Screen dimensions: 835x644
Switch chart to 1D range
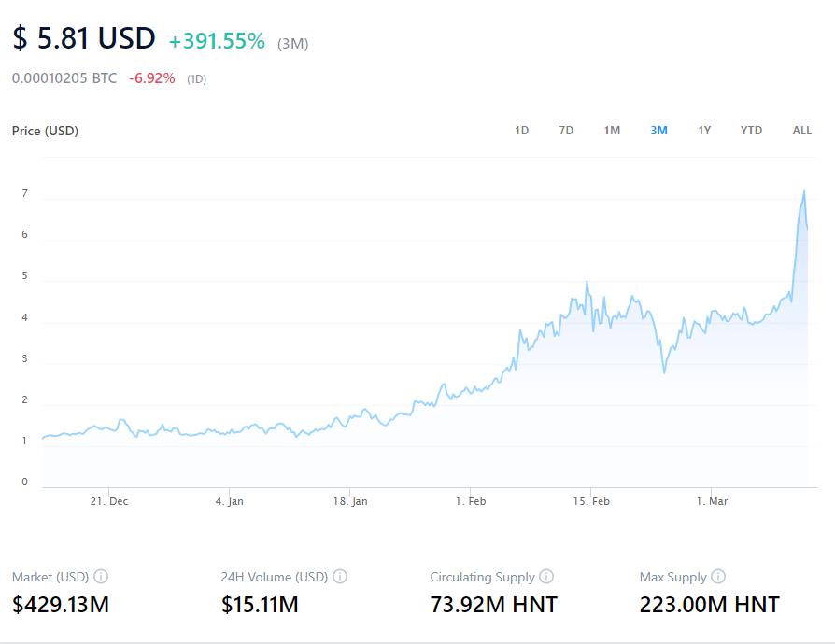click(x=521, y=131)
